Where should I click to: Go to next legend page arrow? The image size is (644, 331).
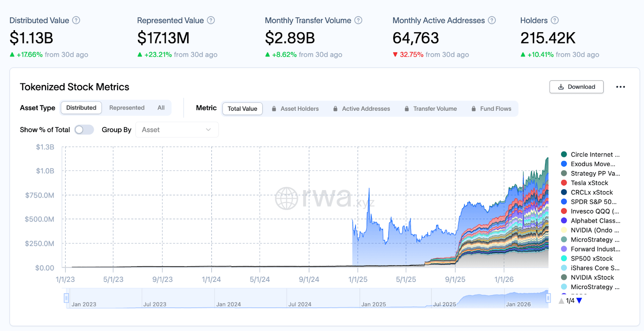click(579, 300)
